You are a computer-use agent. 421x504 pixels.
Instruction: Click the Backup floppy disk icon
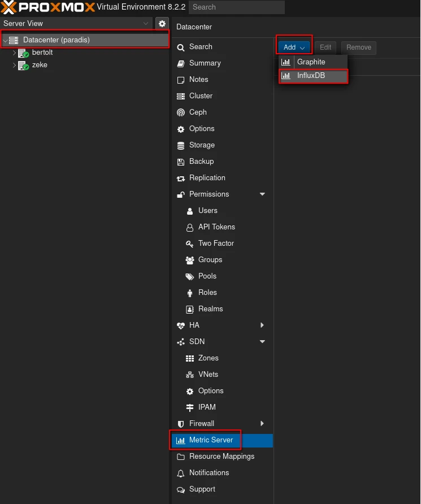click(x=181, y=162)
